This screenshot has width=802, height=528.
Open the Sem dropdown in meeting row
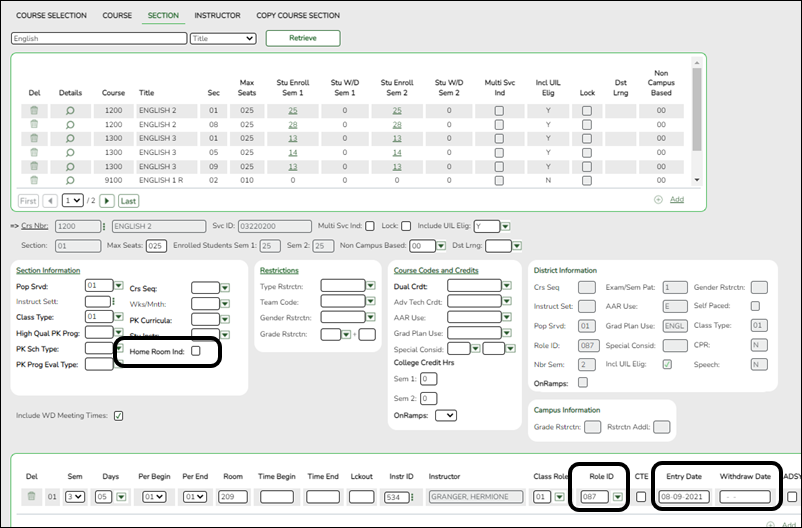[75, 497]
